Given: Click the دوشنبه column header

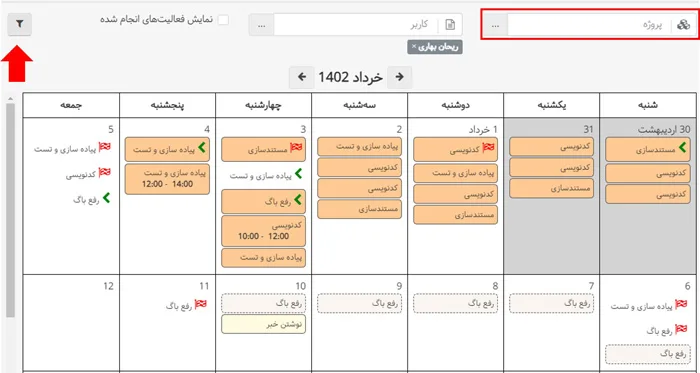Looking at the screenshot, I should pos(455,105).
